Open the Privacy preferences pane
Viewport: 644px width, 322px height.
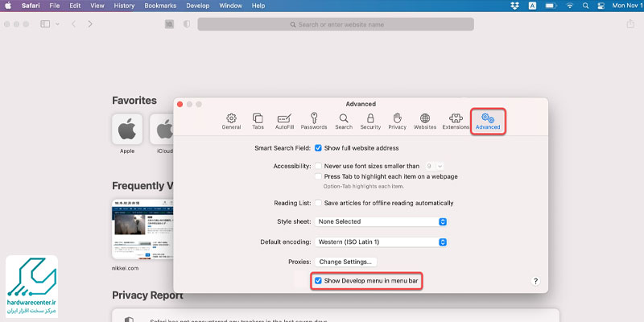397,122
